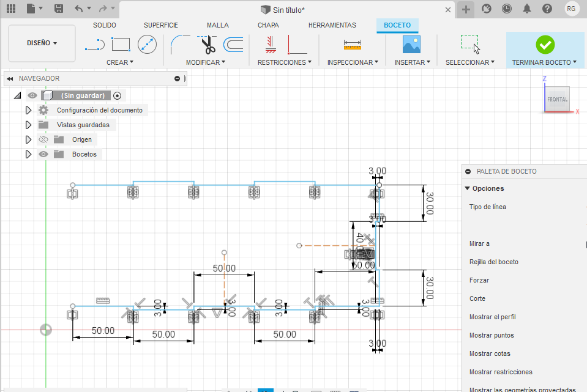Viewport: 587px width, 392px height.
Task: Expand Configuración del documento node
Action: click(28, 110)
